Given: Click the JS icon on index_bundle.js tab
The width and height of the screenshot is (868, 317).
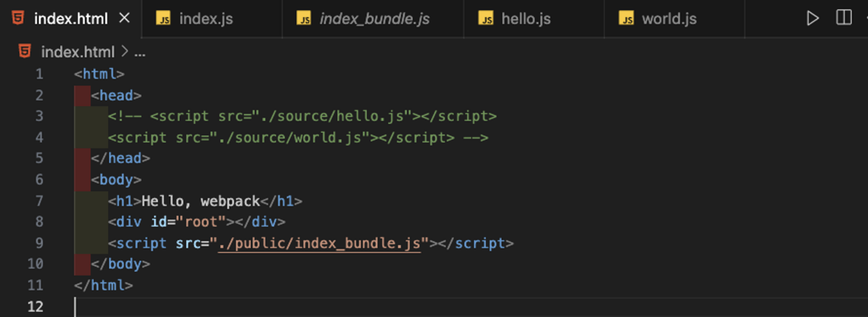Looking at the screenshot, I should tap(304, 19).
